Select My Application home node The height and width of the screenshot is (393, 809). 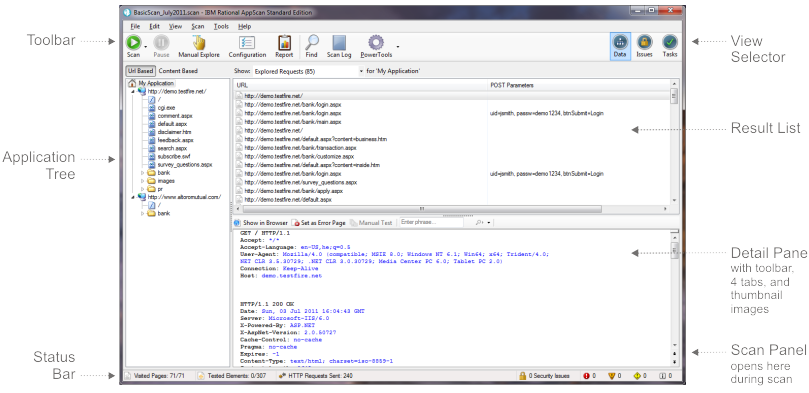tap(151, 83)
